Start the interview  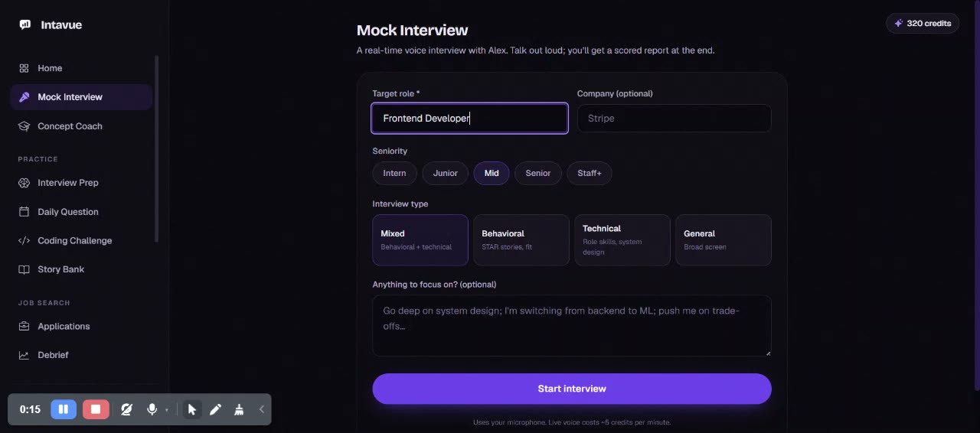(x=572, y=389)
